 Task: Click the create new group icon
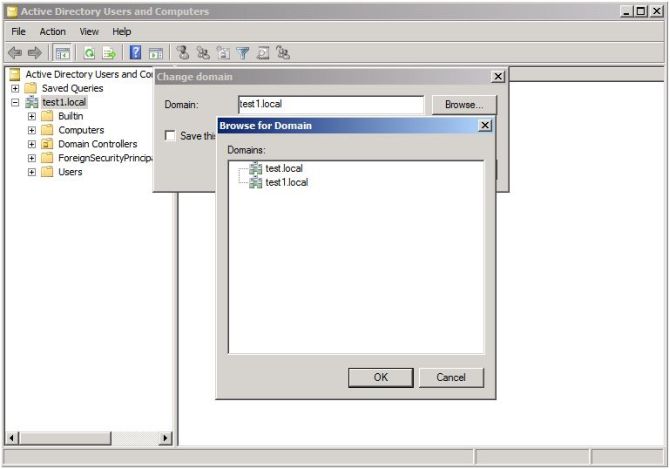(x=203, y=53)
